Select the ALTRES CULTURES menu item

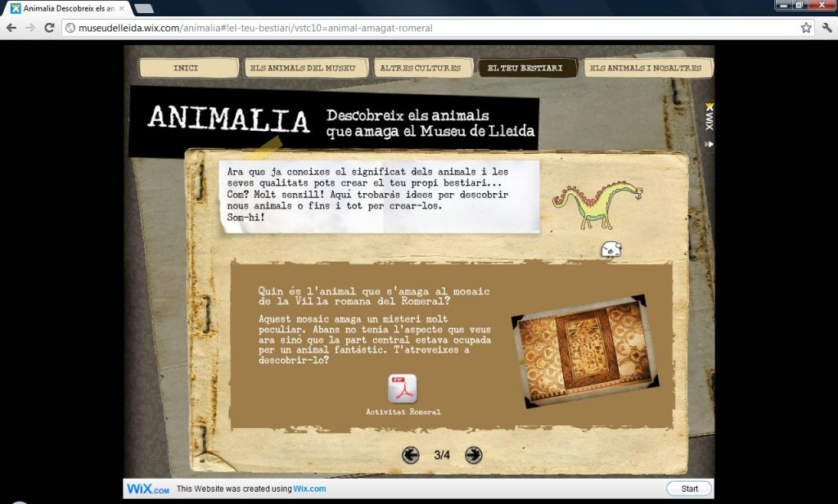coord(421,68)
